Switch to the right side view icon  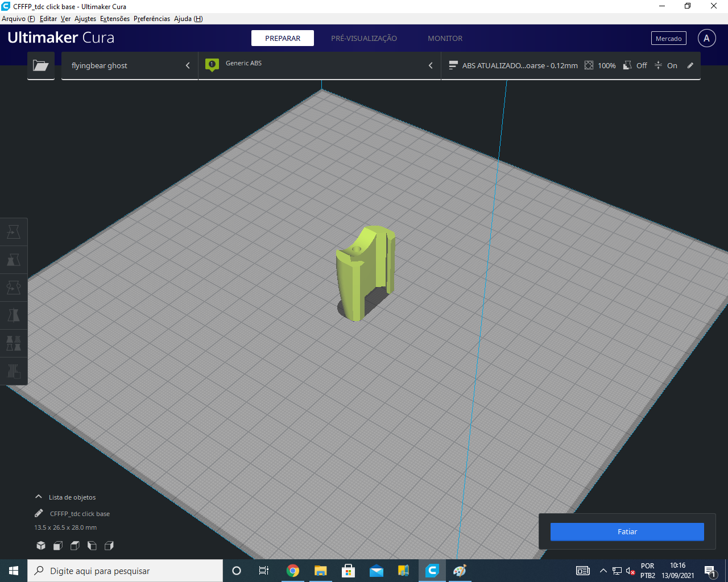[109, 546]
